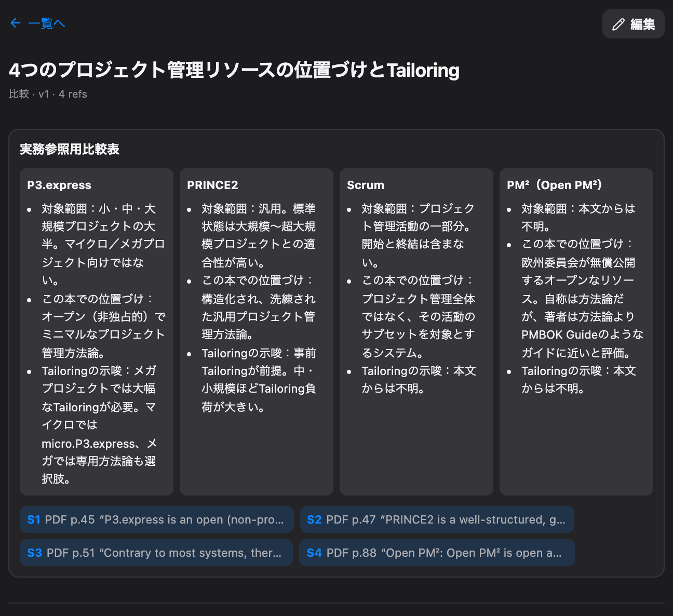
Task: Click the metadata line 比較 · v1 · 4 refs
Action: coord(48,94)
